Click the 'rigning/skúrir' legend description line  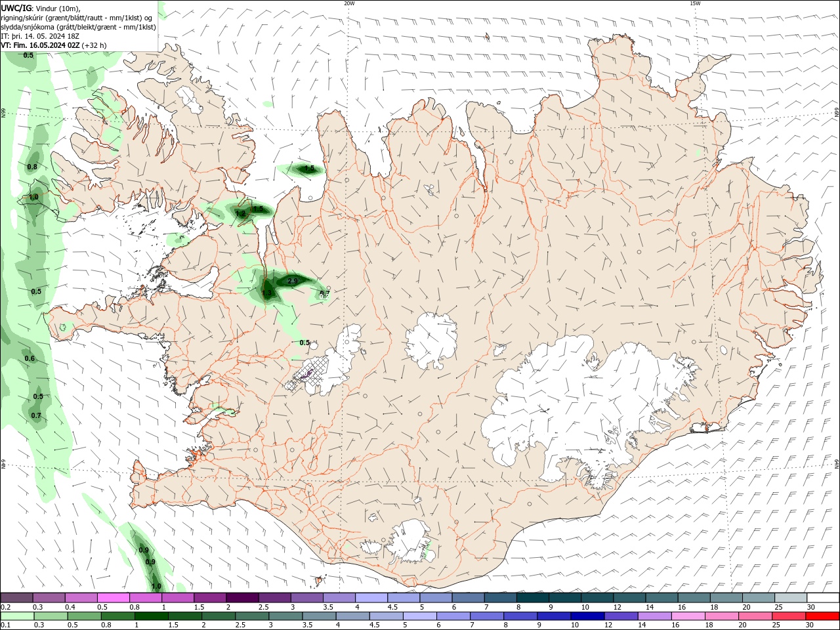point(77,18)
